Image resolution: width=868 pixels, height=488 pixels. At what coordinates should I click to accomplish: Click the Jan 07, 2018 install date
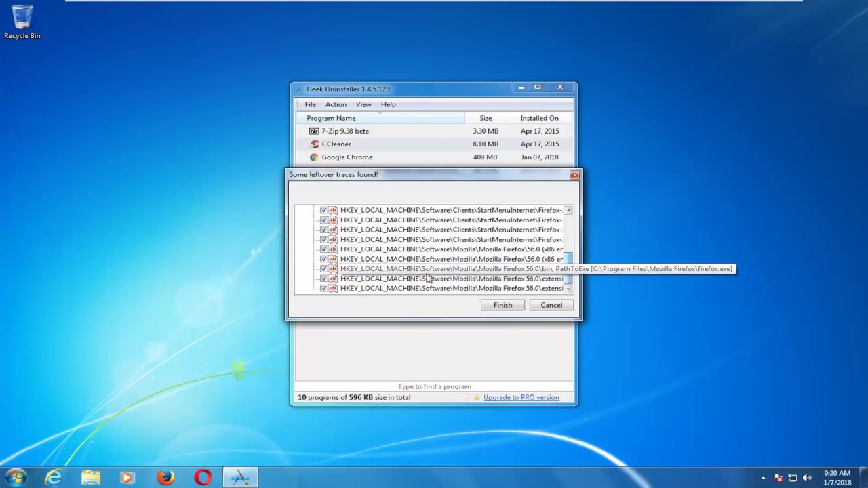click(x=540, y=157)
